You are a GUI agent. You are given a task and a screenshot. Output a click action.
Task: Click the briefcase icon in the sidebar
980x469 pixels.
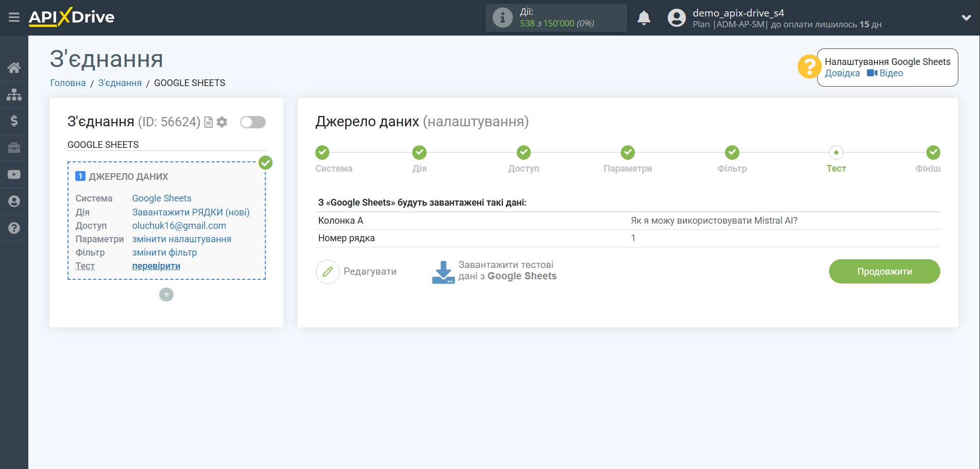point(14,148)
